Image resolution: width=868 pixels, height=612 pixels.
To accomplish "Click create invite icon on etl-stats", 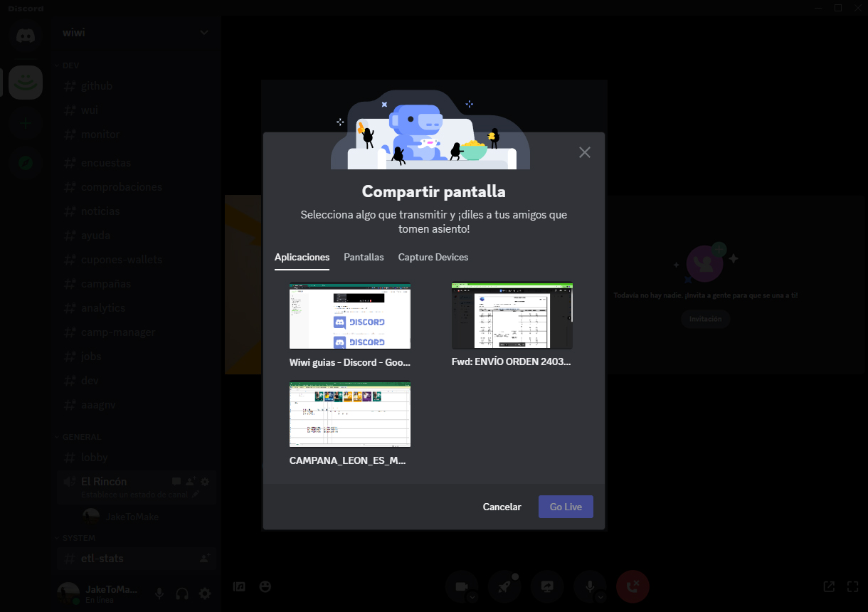I will pos(205,559).
